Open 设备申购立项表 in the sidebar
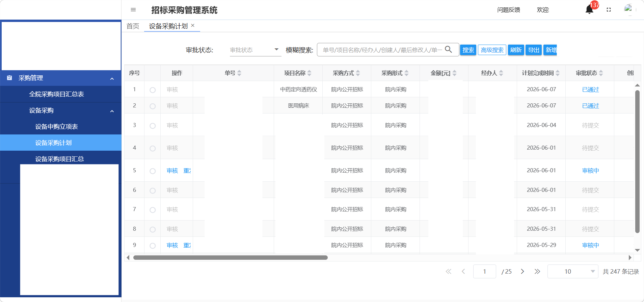Viewport: 644px width, 302px height. pos(57,127)
